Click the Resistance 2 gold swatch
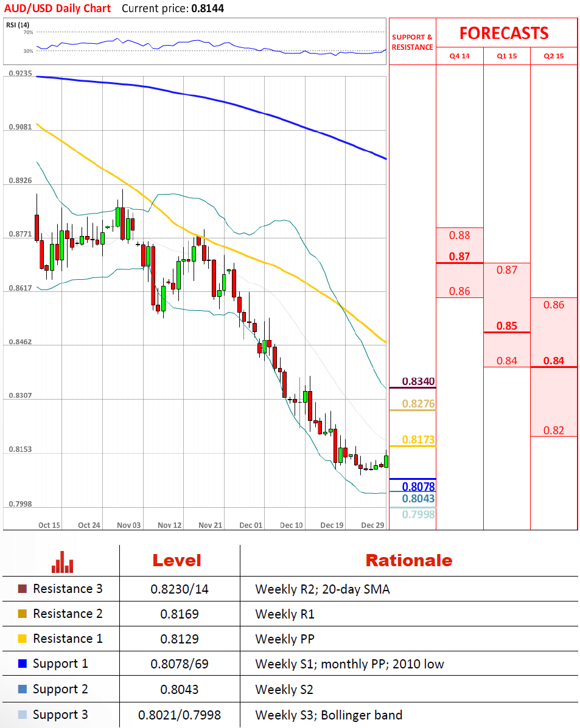Screen dimensions: 580x728 click(23, 614)
